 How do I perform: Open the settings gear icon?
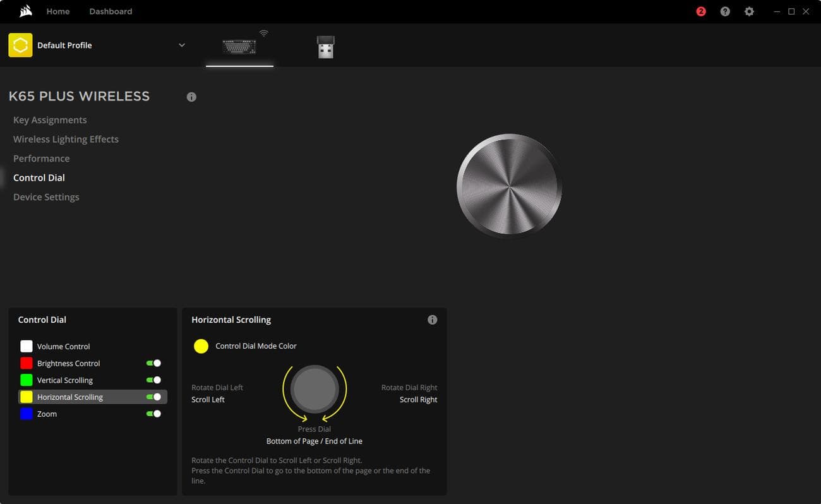pyautogui.click(x=749, y=11)
